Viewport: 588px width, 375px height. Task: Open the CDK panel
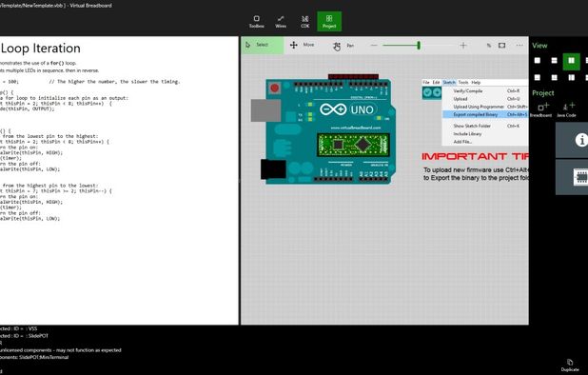pyautogui.click(x=304, y=22)
